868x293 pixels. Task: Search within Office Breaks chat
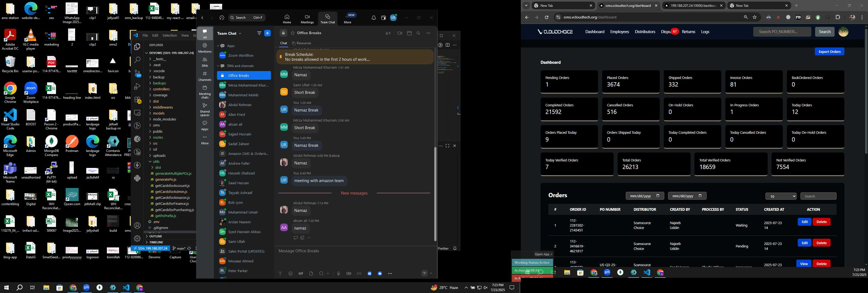418,33
